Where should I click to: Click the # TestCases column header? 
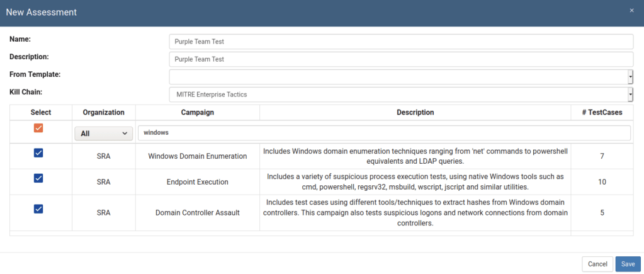[x=601, y=113]
